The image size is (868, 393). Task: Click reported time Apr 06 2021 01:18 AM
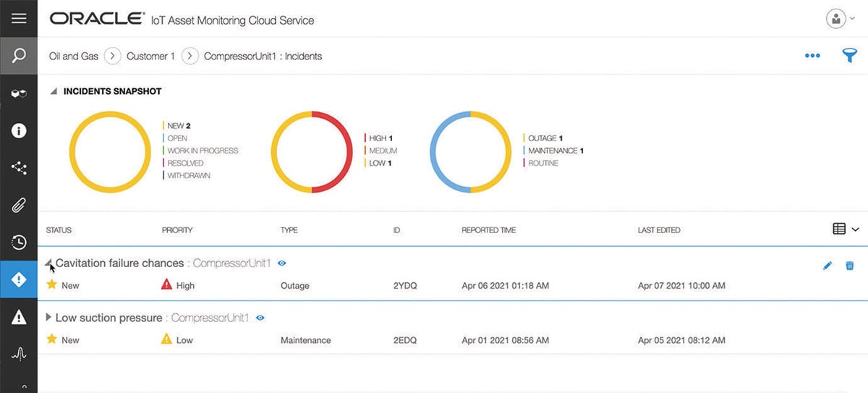point(505,286)
